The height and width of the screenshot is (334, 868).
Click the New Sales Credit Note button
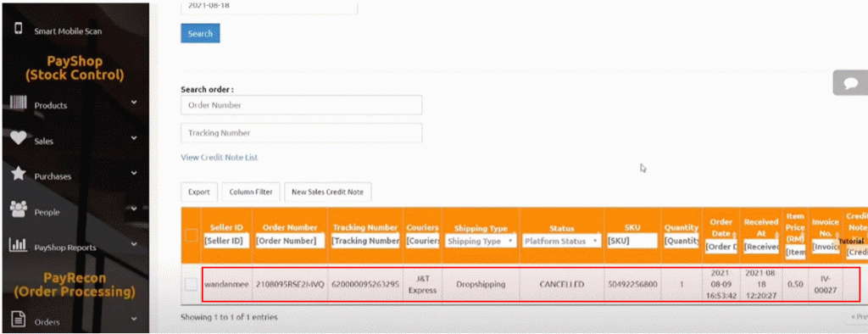[328, 192]
